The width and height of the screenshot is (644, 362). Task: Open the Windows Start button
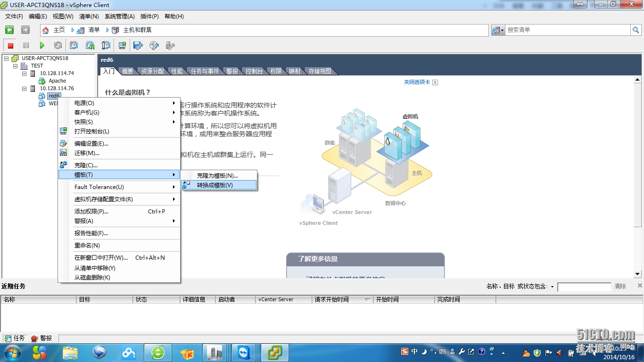[12, 352]
